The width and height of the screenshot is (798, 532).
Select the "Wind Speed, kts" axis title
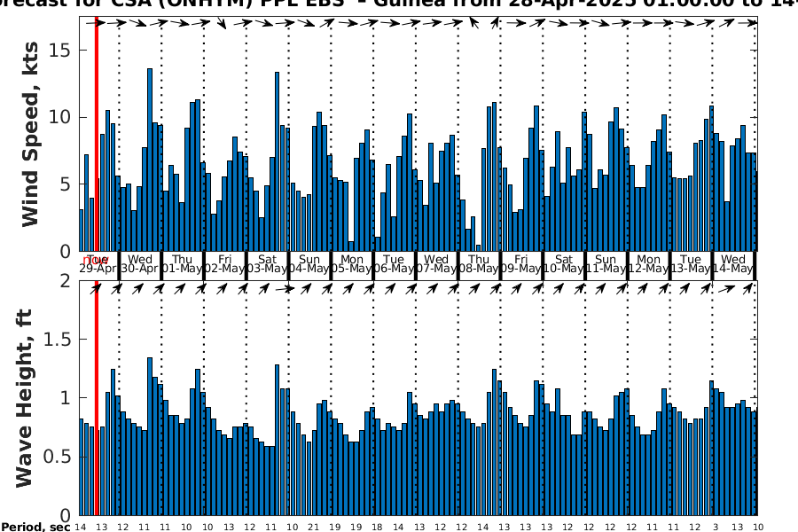30,135
